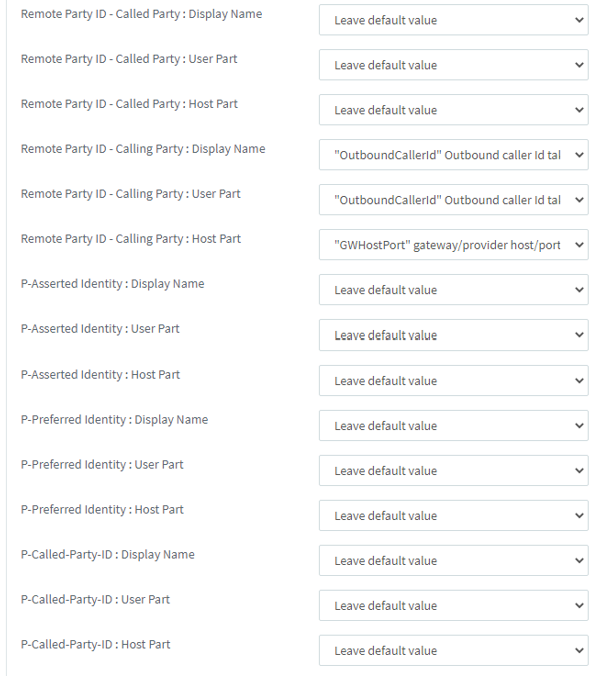596x676 pixels.
Task: Click the chevron arrow of Calling Party Host Part
Action: [x=579, y=244]
